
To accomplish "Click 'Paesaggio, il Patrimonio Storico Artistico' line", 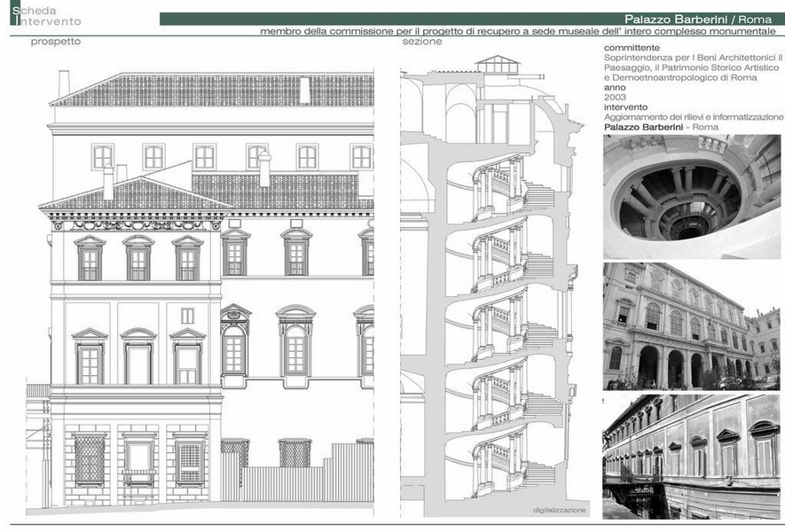I will [x=691, y=67].
